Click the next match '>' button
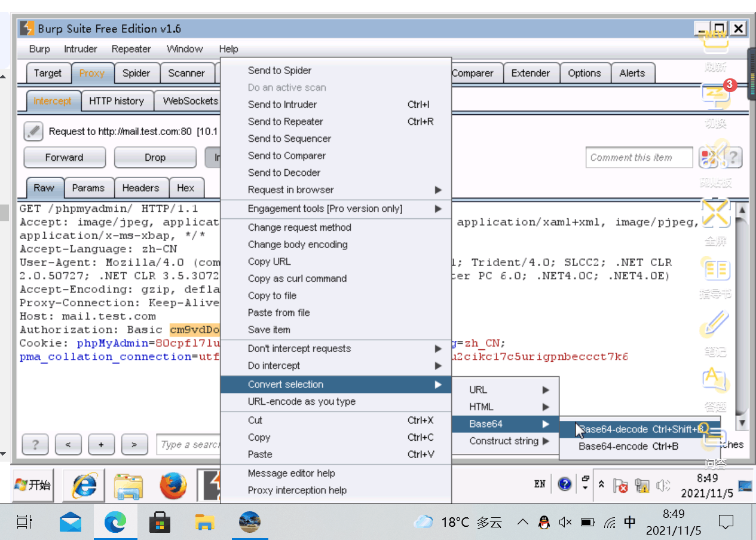This screenshot has height=540, width=756. (134, 444)
